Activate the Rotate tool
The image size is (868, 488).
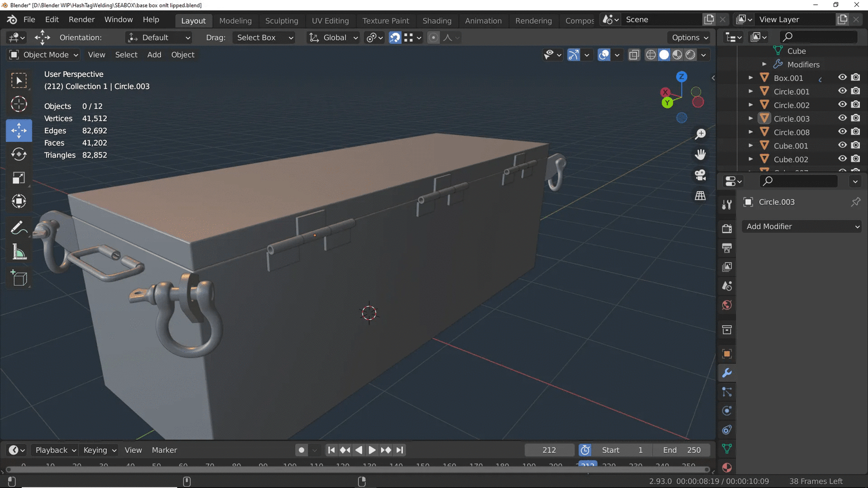[x=19, y=154]
